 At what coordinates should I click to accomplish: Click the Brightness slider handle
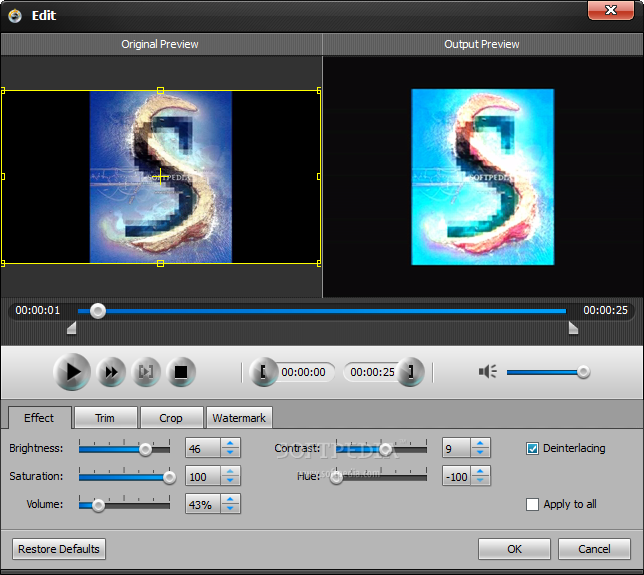[145, 449]
